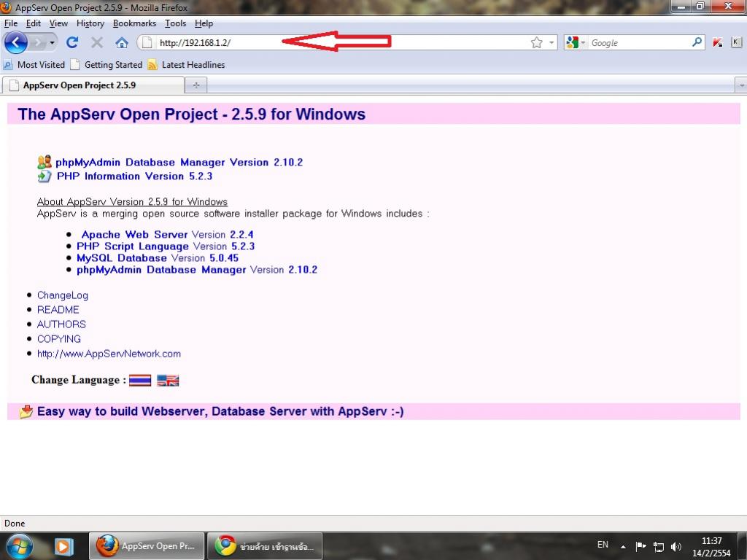
Task: Visit the http://www.AppServNetwork.com link
Action: pos(109,354)
